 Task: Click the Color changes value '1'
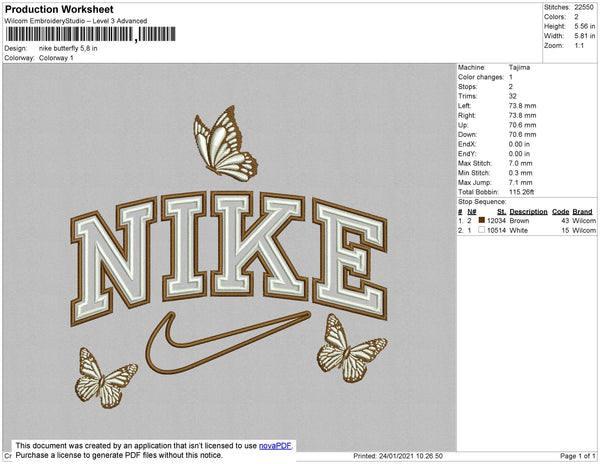[x=511, y=77]
